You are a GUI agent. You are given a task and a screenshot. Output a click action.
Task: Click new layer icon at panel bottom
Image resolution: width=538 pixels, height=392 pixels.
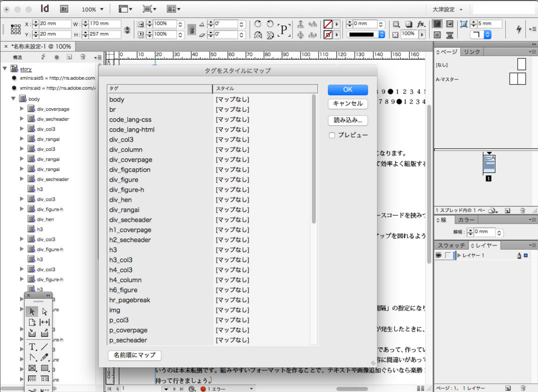[508, 388]
